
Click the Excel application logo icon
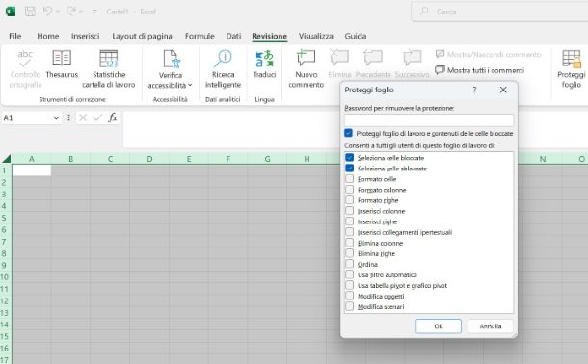pos(11,12)
